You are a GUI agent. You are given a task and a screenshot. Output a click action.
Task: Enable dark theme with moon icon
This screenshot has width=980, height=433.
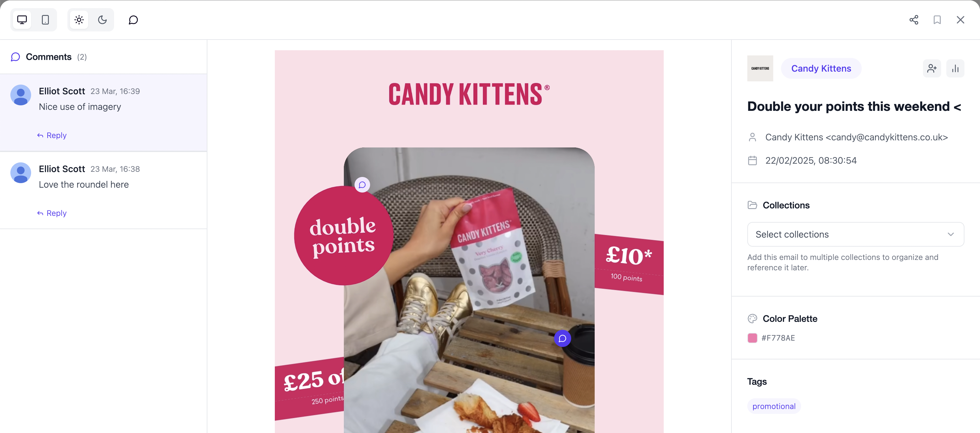click(102, 20)
